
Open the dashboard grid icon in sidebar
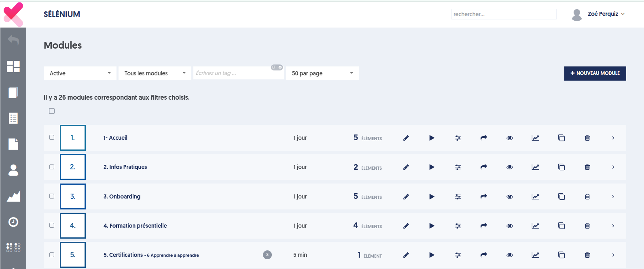tap(13, 66)
